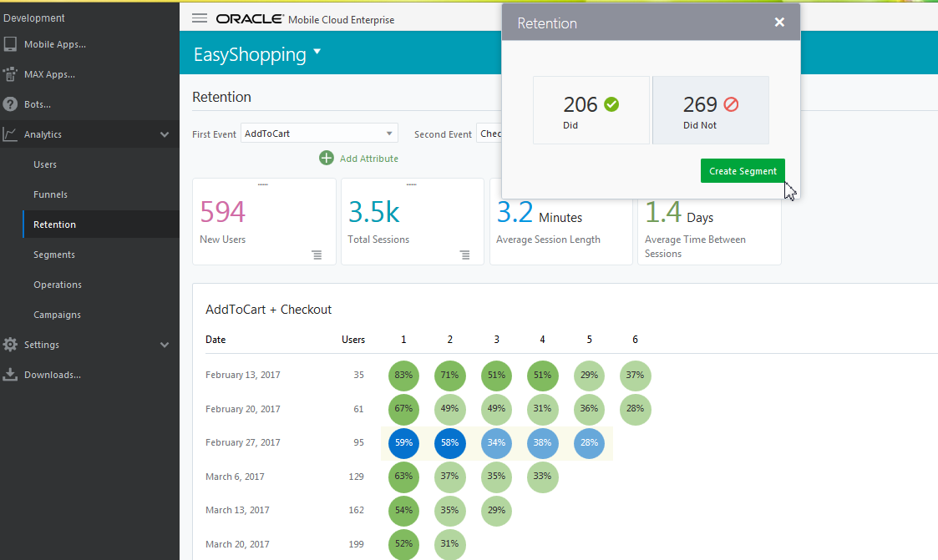Click the Bots question mark icon

10,104
